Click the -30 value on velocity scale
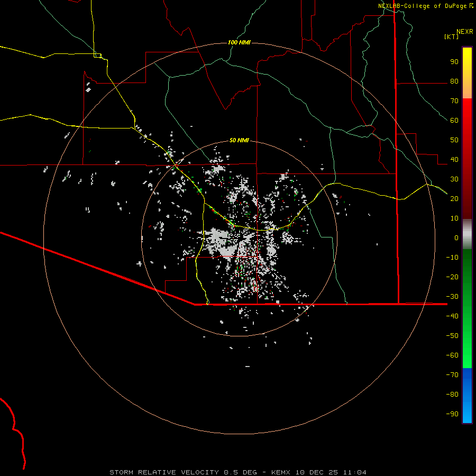Viewport: 476px width, 476px height. [x=452, y=297]
